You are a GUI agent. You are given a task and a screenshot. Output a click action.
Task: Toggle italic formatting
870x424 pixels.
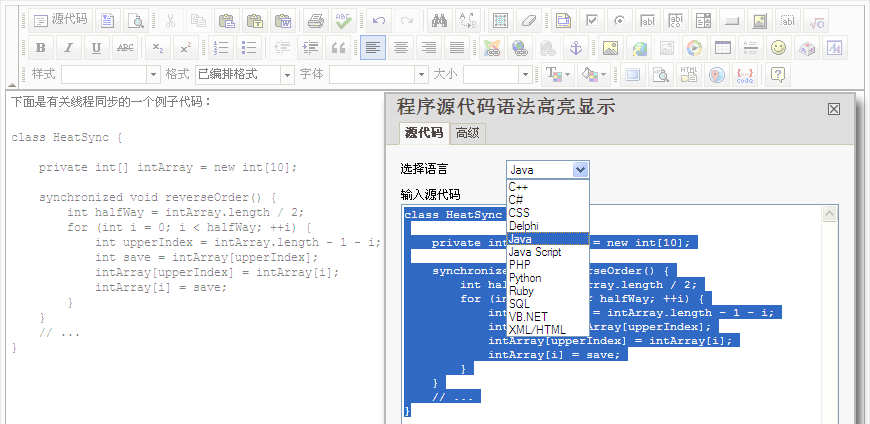coord(69,47)
